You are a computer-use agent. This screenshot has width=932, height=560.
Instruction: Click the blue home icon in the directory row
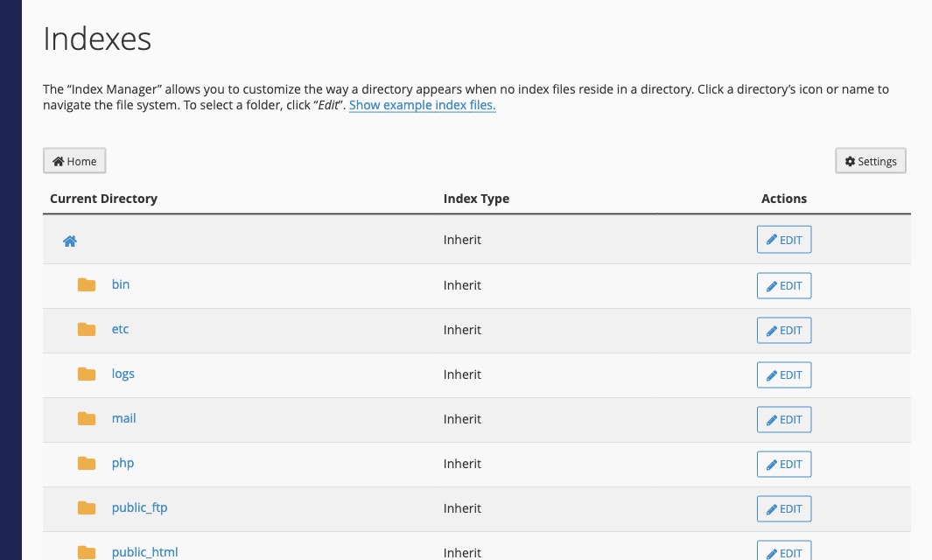(x=70, y=241)
